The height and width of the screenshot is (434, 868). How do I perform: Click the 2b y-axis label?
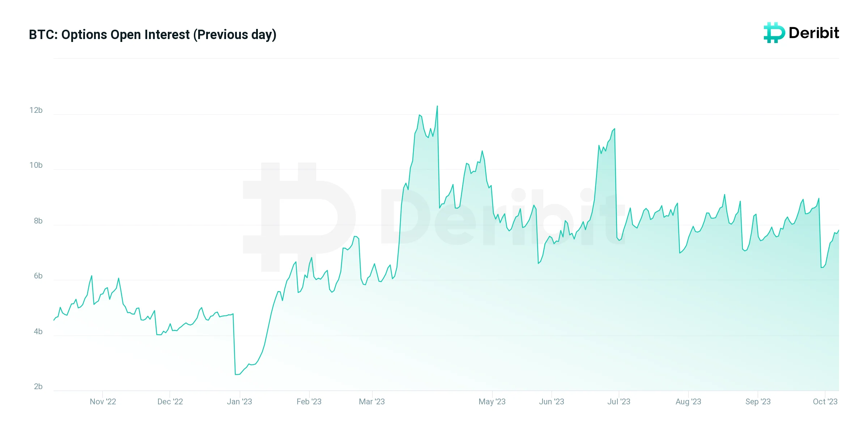pos(38,386)
